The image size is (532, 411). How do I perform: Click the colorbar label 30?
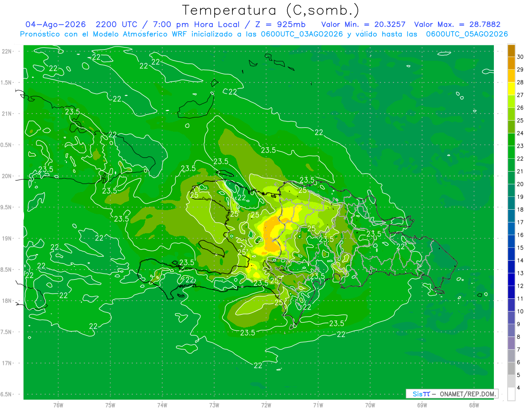(520, 57)
